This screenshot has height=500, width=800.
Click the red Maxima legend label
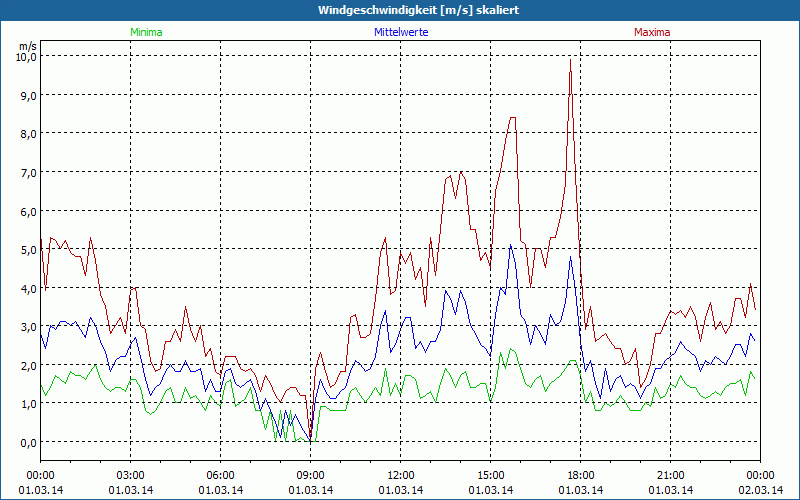(x=652, y=32)
